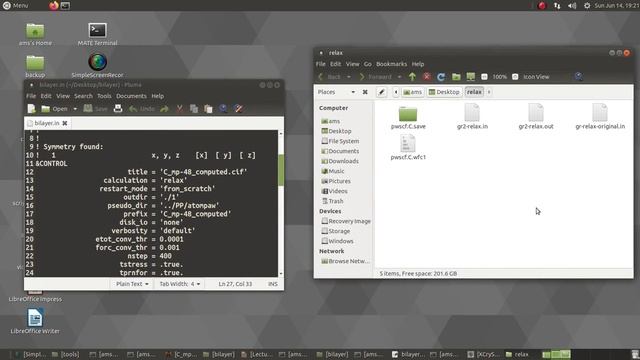The image size is (640, 360).
Task: Zoom in using plus icon in file manager
Action: pyautogui.click(x=515, y=77)
